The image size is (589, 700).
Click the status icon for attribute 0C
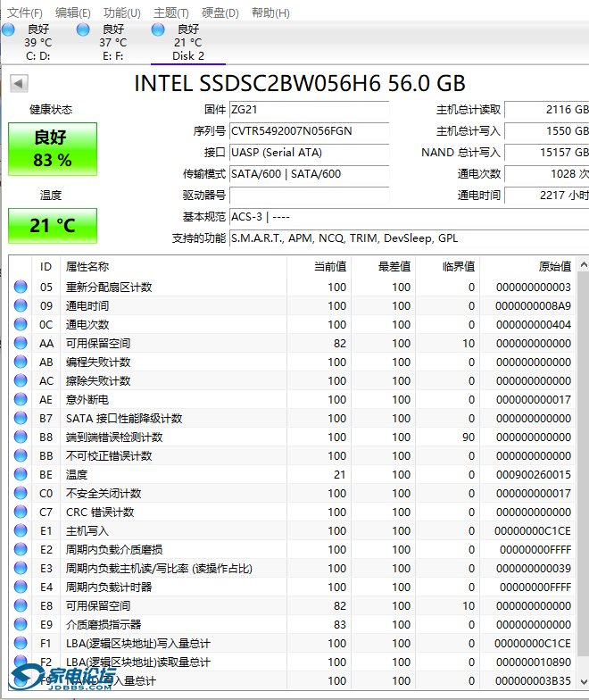point(21,324)
